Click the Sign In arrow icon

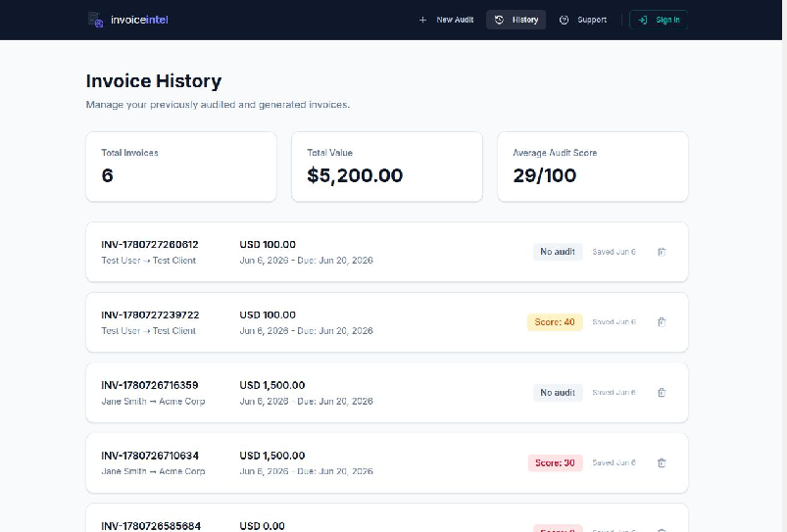tap(643, 20)
